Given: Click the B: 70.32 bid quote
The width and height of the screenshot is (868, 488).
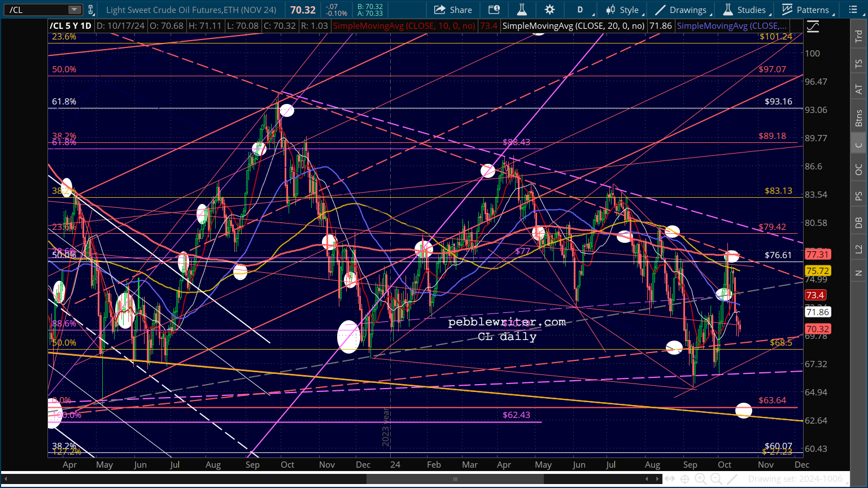Looking at the screenshot, I should click(370, 7).
